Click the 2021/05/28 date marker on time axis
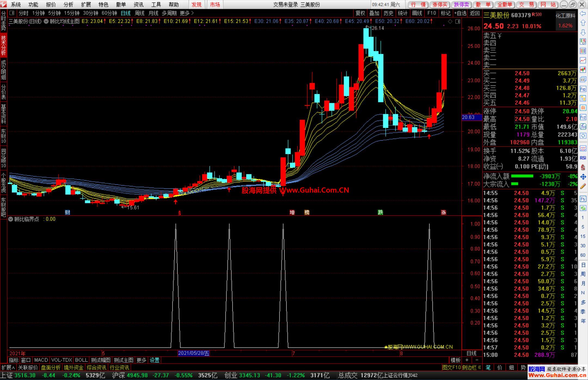 point(194,353)
